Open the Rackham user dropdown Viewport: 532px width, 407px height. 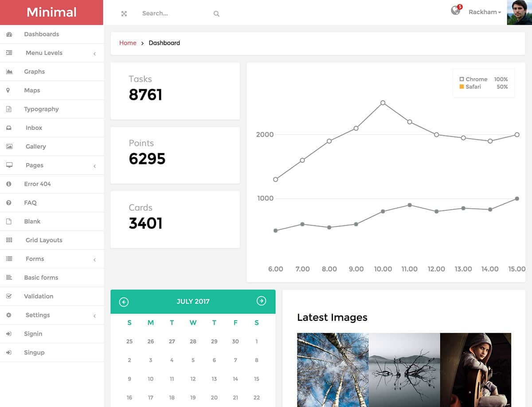pos(485,12)
